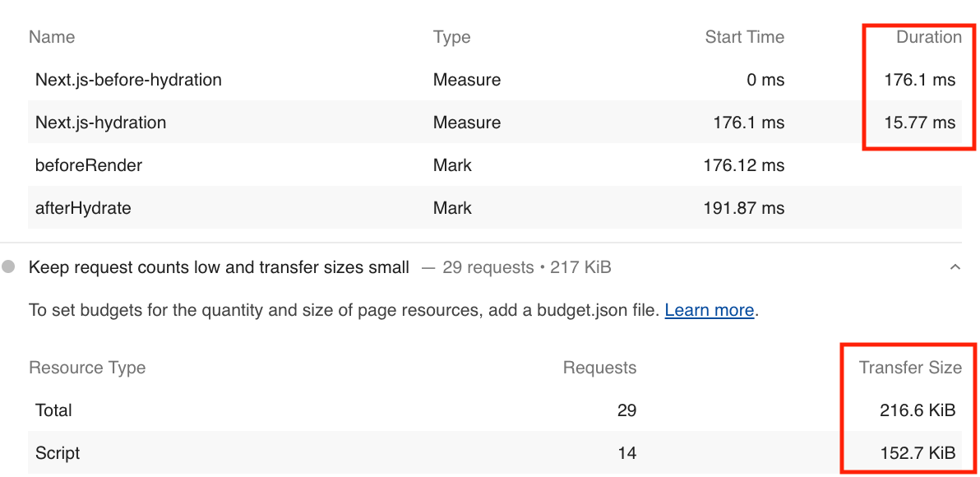
Task: Click the Resource Type column header
Action: pos(87,368)
